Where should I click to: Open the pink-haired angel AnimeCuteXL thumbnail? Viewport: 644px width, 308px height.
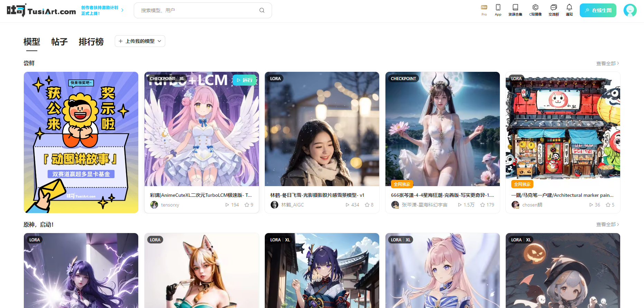[x=202, y=129]
